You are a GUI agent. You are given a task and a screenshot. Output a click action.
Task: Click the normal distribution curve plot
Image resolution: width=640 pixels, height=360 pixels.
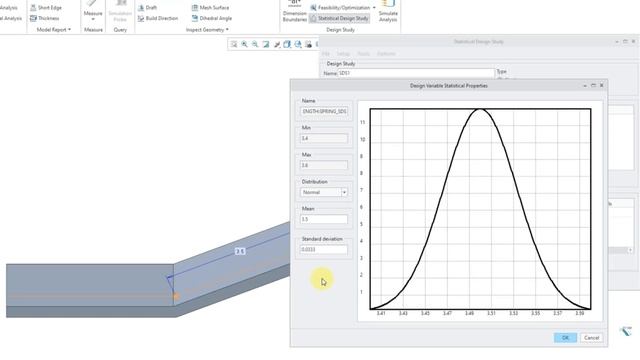(x=480, y=209)
